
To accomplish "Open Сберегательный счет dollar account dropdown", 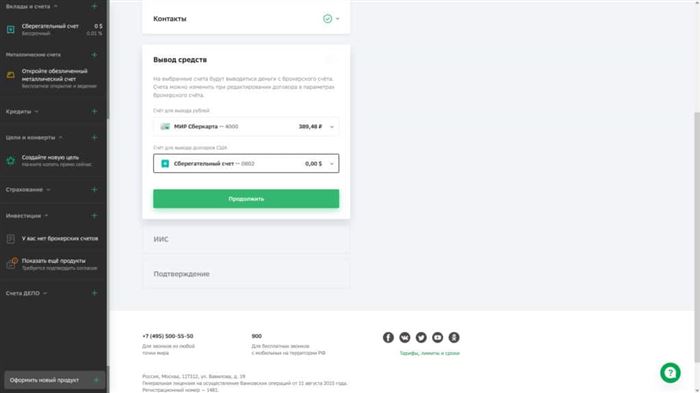I will point(246,163).
